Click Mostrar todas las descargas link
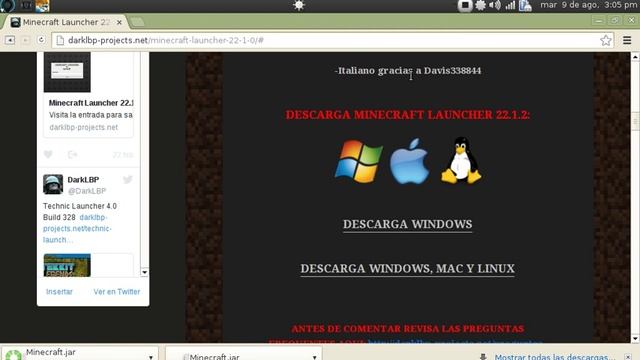The height and width of the screenshot is (360, 640). click(x=555, y=357)
